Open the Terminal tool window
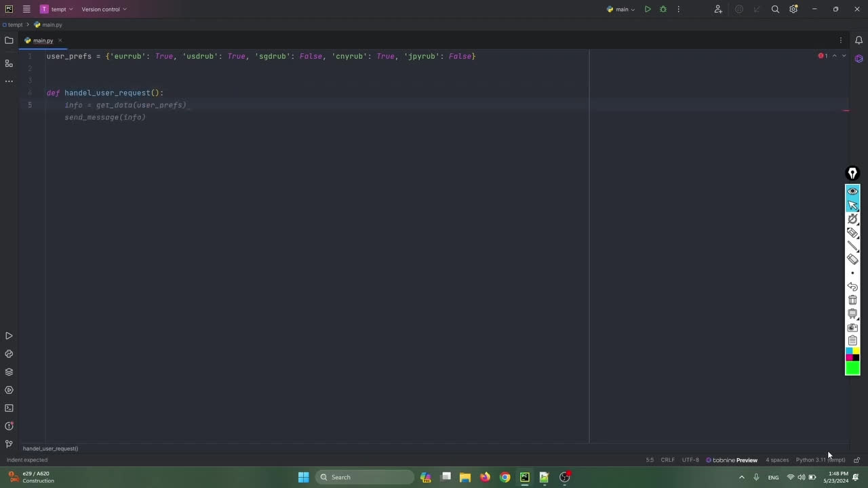 (9, 408)
